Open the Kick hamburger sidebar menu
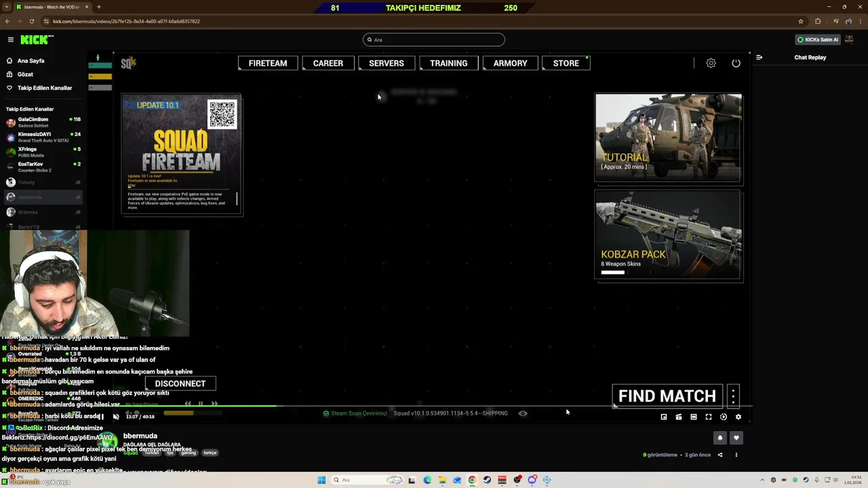This screenshot has height=488, width=868. 10,40
